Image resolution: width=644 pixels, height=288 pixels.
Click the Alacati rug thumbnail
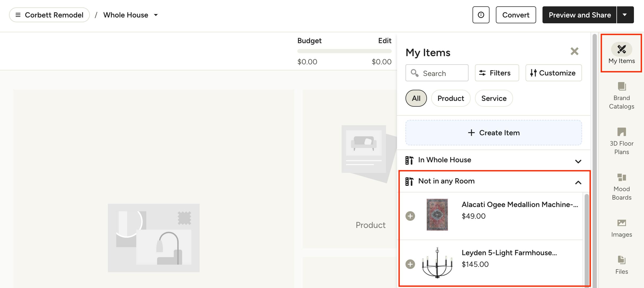click(x=437, y=215)
